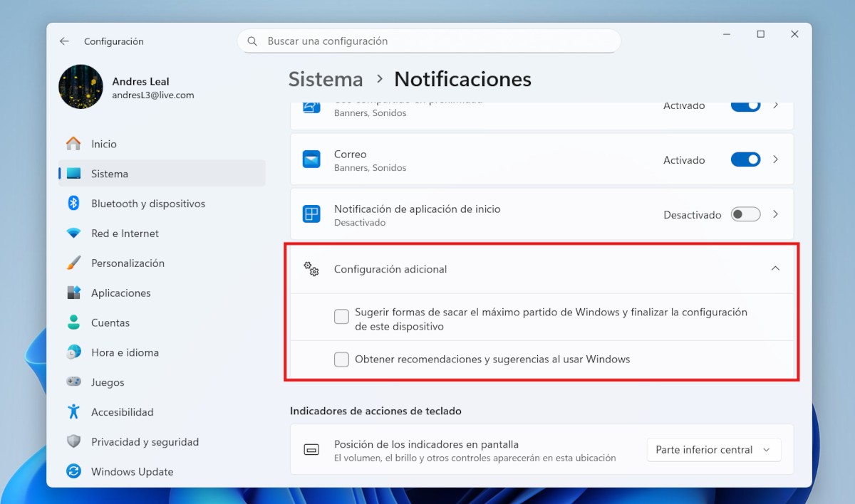
Task: Check Obtener recomendaciones y sugerencias checkbox
Action: [x=342, y=359]
